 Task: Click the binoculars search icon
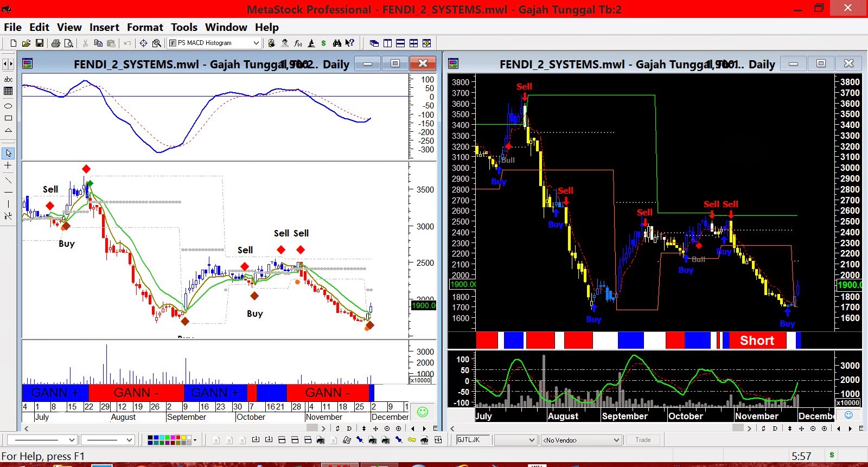(337, 43)
